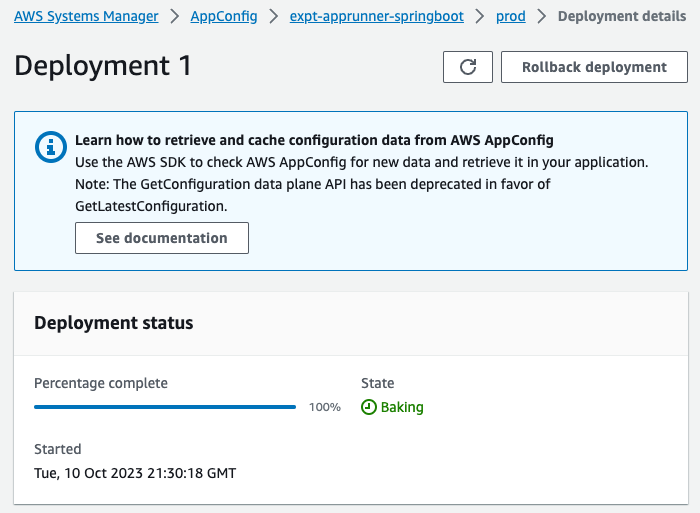Image resolution: width=700 pixels, height=513 pixels.
Task: Open the AWS Systems Manager breadcrumb link
Action: coord(86,17)
